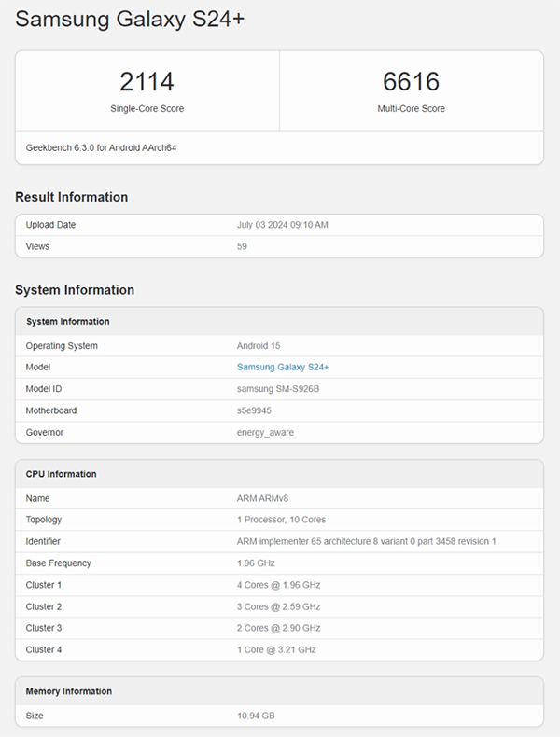Viewport: 560px width, 737px height.
Task: Select the ARM implementer identifier string
Action: pyautogui.click(x=366, y=541)
